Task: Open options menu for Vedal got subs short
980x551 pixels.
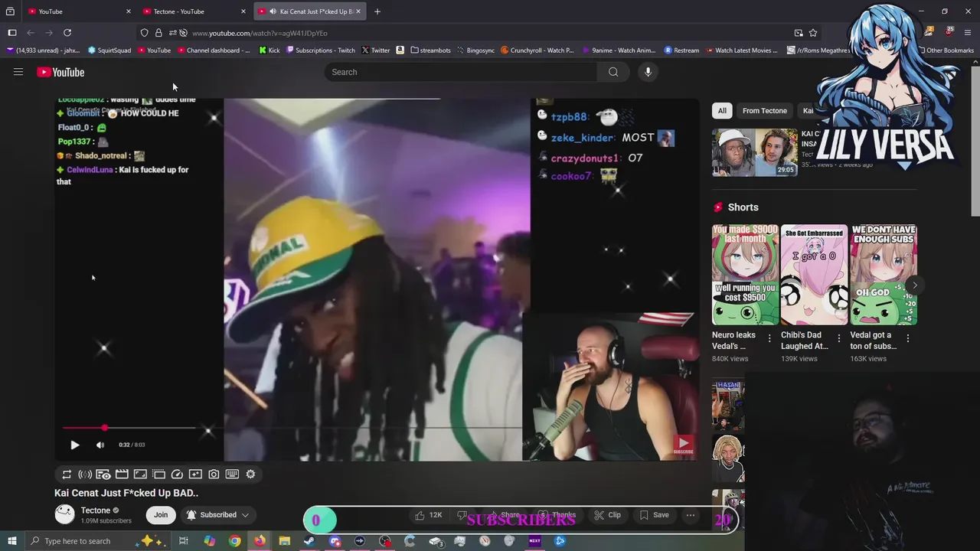Action: pyautogui.click(x=908, y=338)
